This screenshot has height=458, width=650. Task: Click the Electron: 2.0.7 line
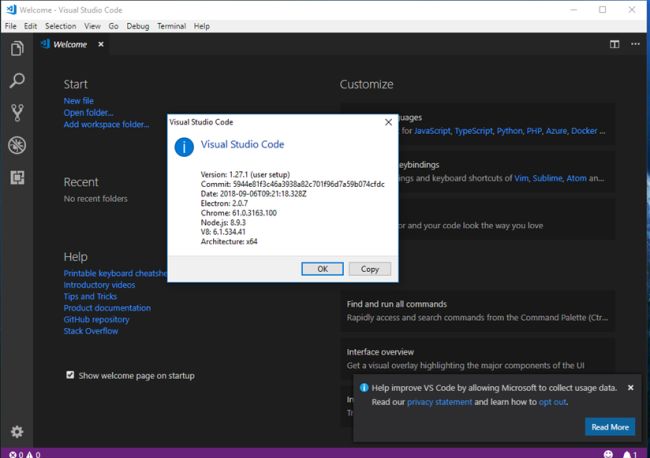[x=224, y=203]
